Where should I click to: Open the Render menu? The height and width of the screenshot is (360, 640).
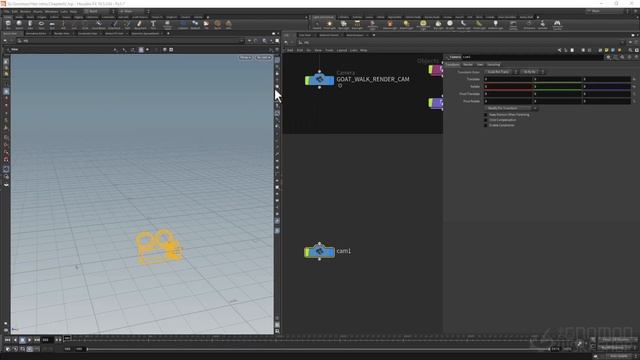coord(25,11)
